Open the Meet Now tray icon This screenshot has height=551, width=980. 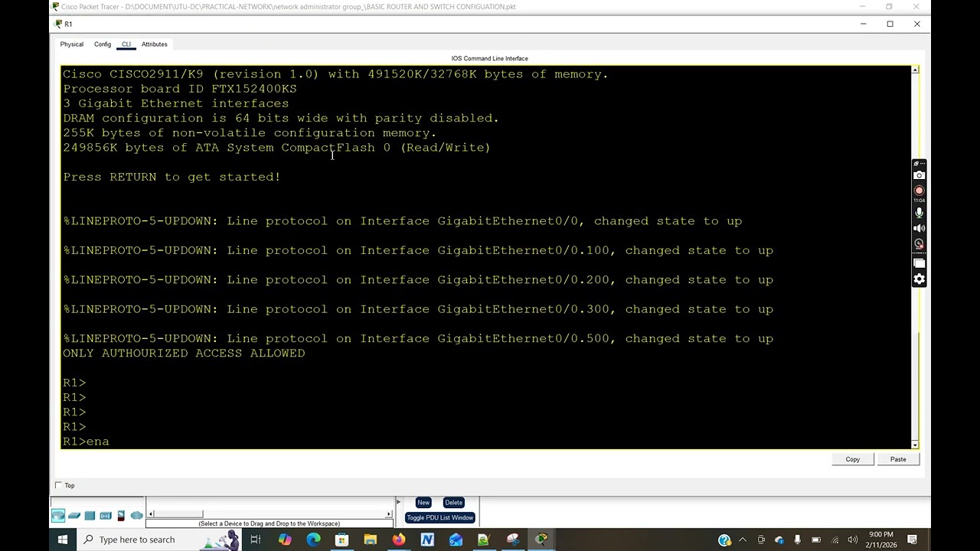pyautogui.click(x=761, y=540)
